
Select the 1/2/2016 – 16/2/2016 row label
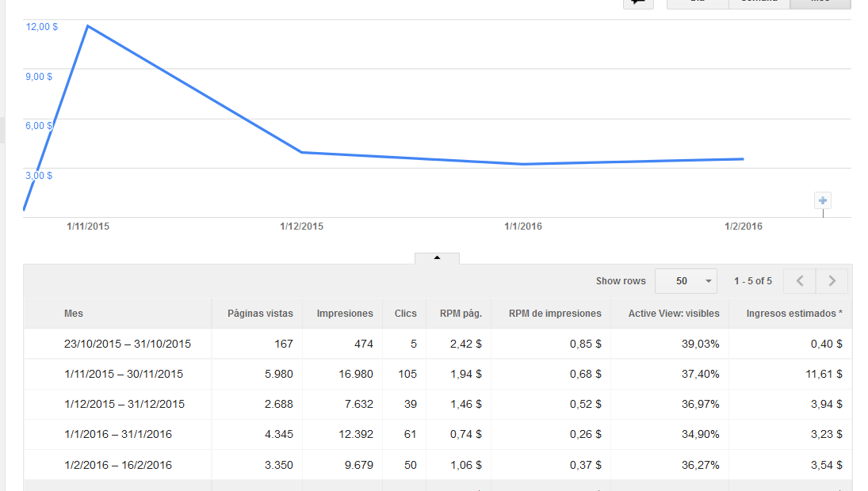click(x=118, y=465)
